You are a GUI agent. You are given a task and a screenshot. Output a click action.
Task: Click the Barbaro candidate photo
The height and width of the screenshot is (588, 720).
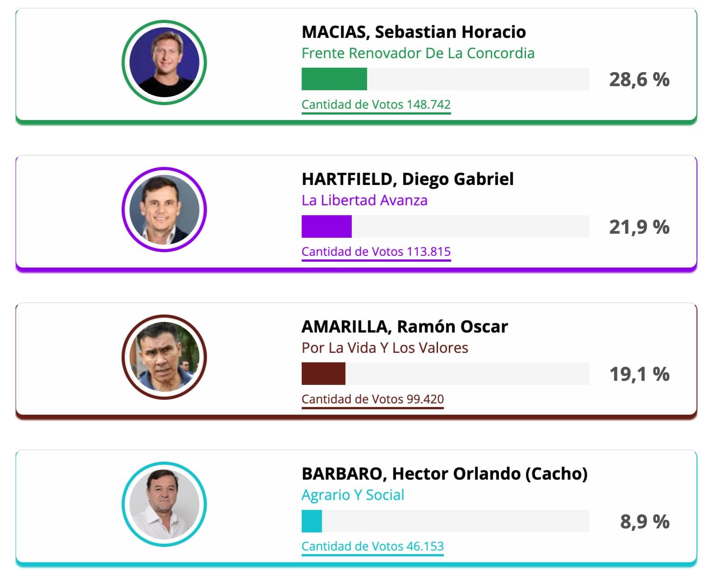[x=164, y=504]
